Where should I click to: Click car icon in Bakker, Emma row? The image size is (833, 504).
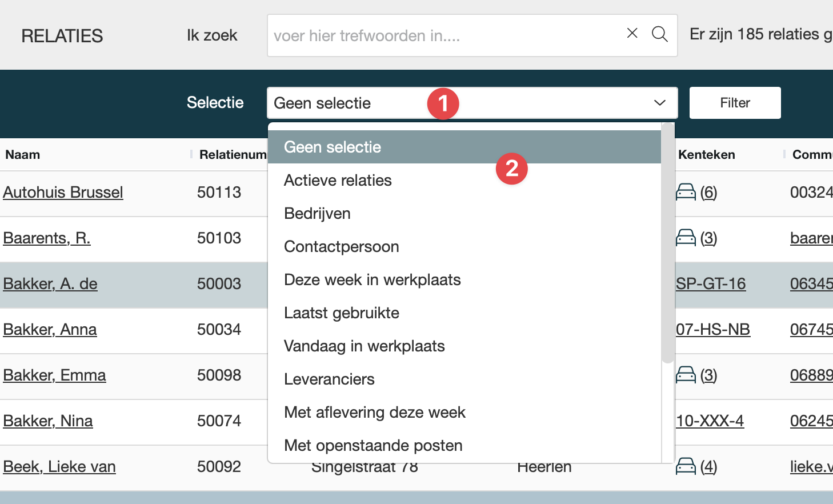pyautogui.click(x=686, y=375)
